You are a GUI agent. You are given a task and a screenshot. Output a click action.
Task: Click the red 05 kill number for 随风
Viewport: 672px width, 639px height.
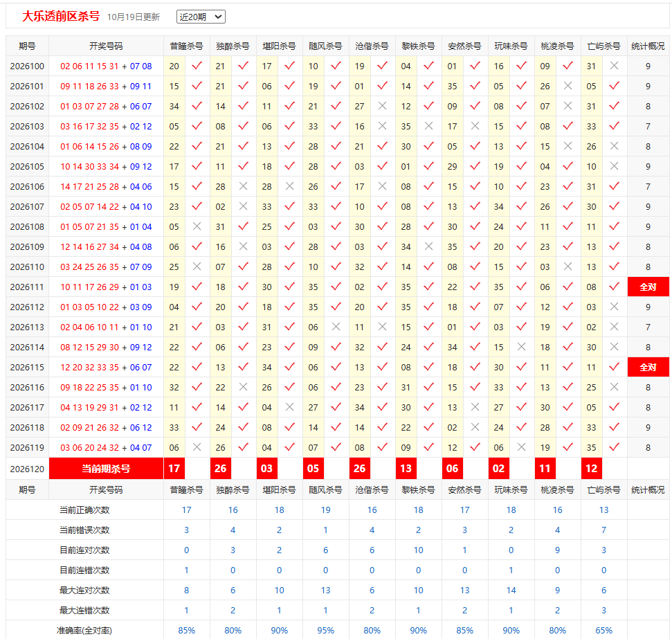tap(313, 469)
